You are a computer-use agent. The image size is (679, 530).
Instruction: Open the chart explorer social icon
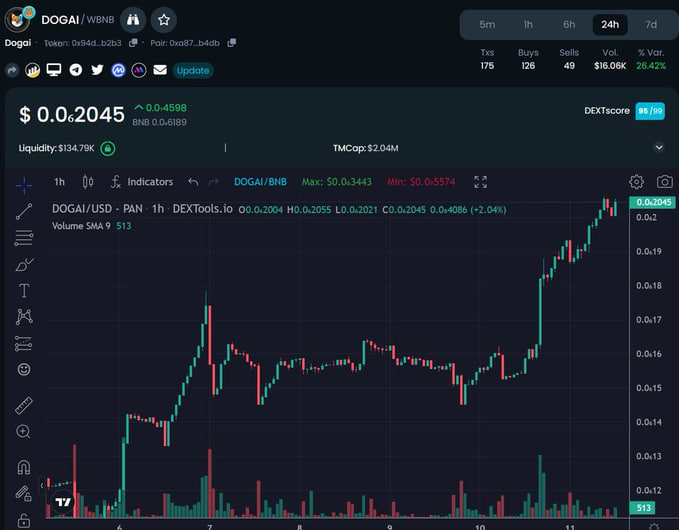click(32, 70)
